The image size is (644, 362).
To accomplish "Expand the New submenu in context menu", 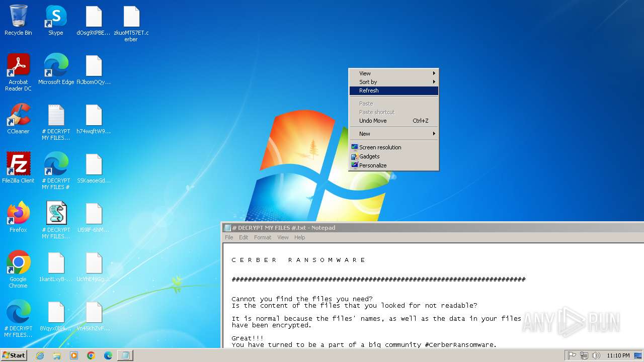I will (x=394, y=134).
